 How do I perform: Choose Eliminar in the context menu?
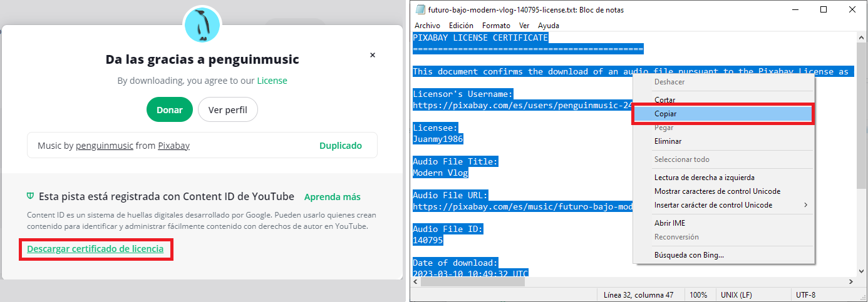pyautogui.click(x=723, y=141)
